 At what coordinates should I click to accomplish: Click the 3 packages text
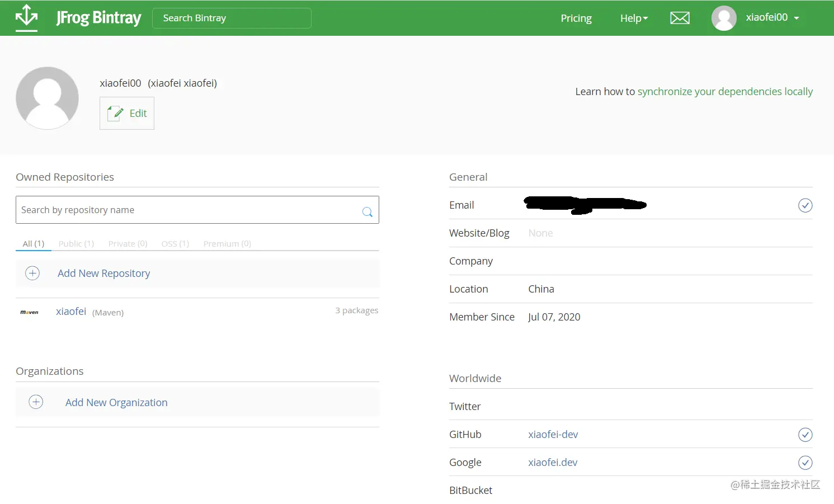(x=357, y=310)
